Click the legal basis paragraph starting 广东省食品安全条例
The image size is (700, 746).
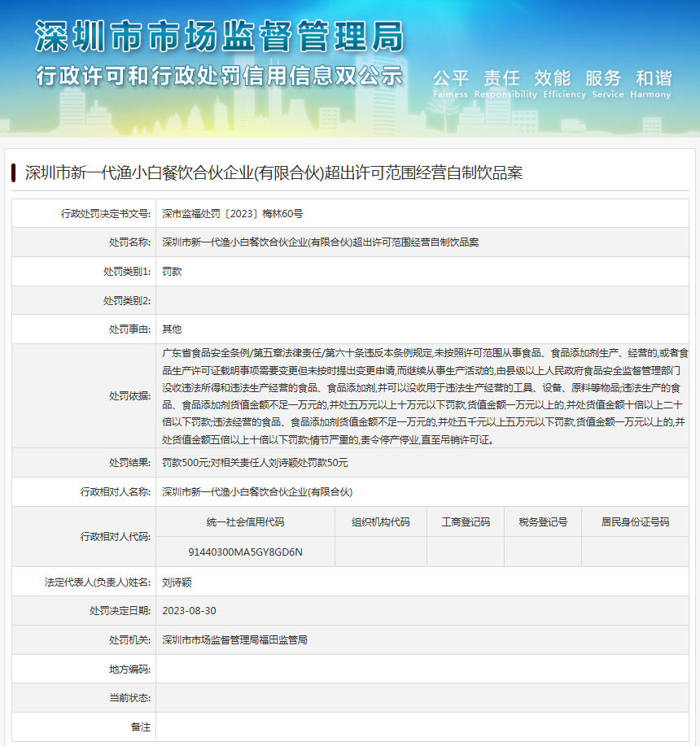424,396
